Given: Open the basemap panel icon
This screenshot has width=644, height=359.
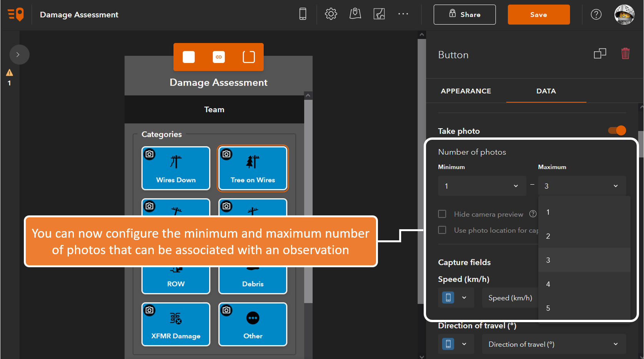Looking at the screenshot, I should [x=379, y=14].
